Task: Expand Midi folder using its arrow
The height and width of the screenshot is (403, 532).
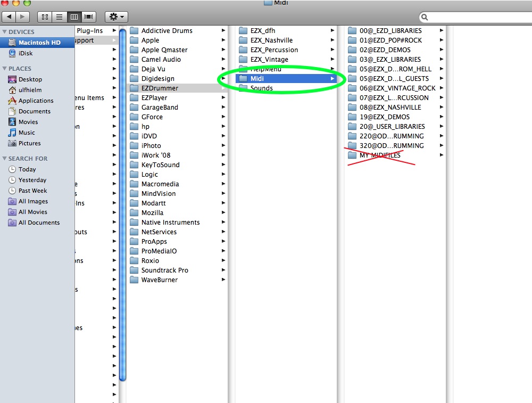Action: 332,78
